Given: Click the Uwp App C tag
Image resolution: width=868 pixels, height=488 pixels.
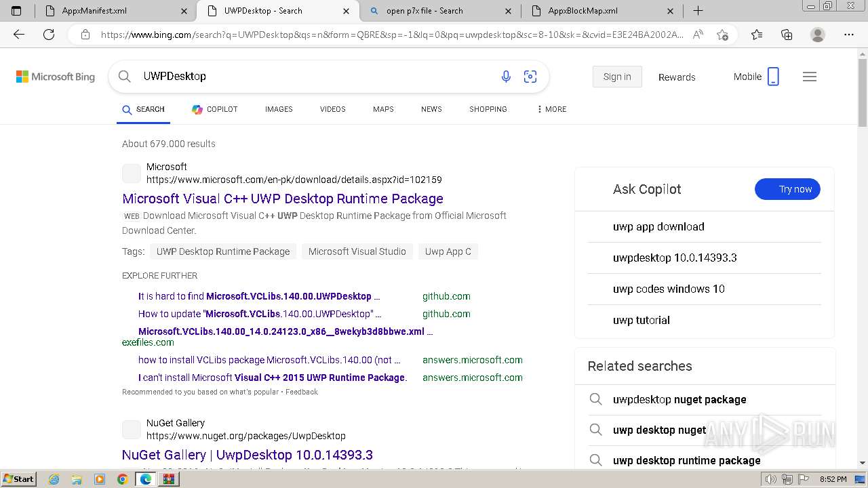Looking at the screenshot, I should 448,251.
